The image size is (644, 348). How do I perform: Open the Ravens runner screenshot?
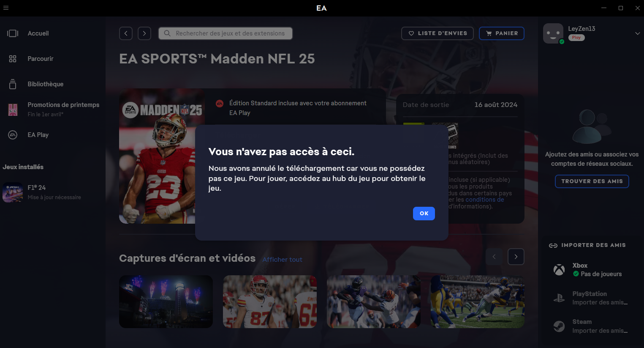(x=374, y=301)
